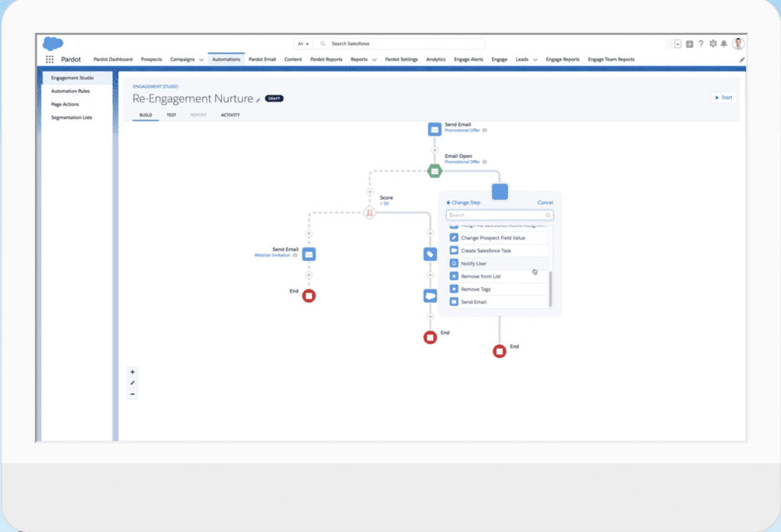Zoom out the canvas with minus button
Image resolution: width=781 pixels, height=532 pixels.
click(133, 394)
